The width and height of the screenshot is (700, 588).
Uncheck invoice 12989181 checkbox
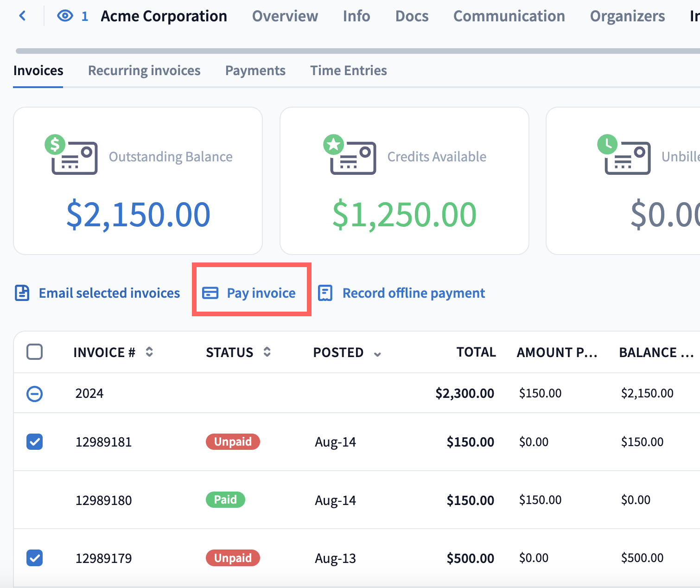click(35, 442)
